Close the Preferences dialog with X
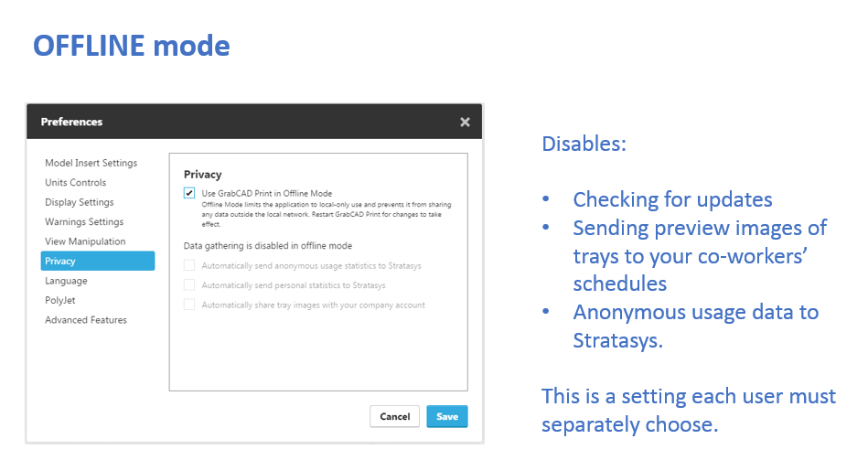Image resolution: width=868 pixels, height=471 pixels. click(465, 122)
